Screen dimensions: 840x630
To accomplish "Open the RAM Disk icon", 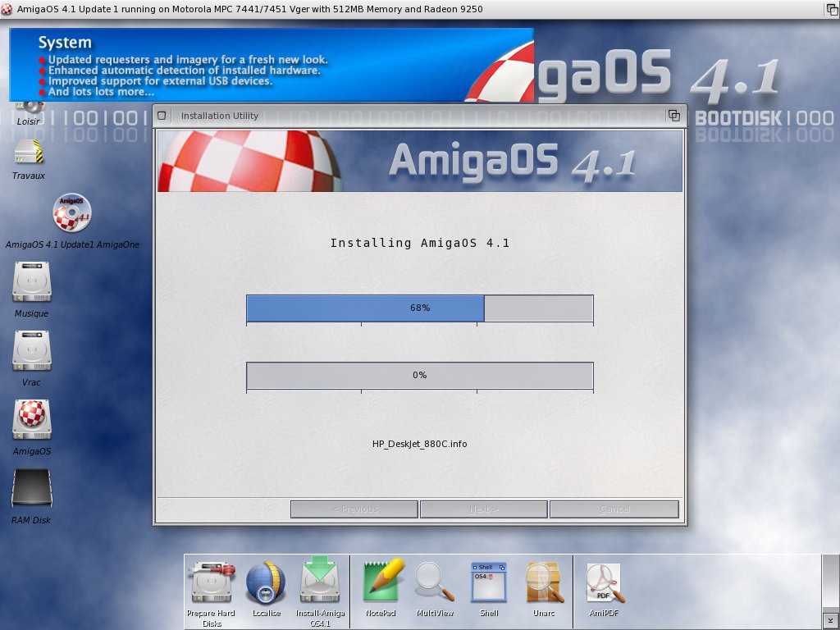I will [x=32, y=488].
